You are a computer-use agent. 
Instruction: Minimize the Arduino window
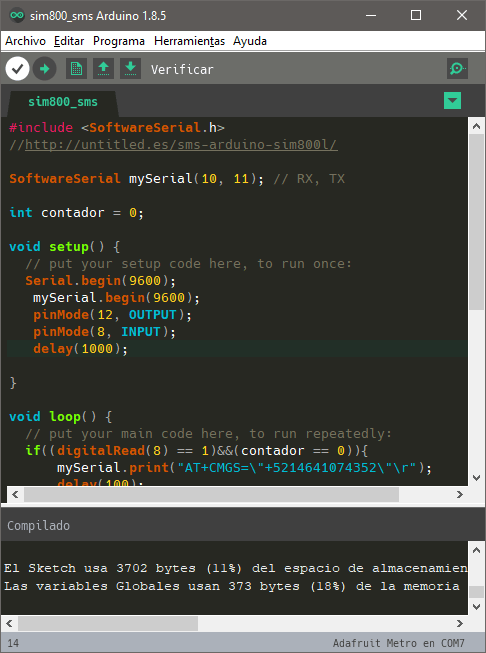pos(371,15)
